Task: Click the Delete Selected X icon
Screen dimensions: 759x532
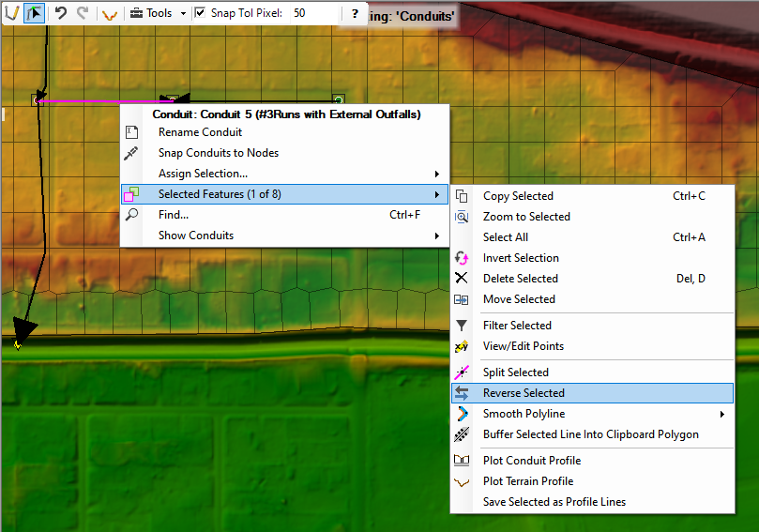Action: (x=462, y=279)
